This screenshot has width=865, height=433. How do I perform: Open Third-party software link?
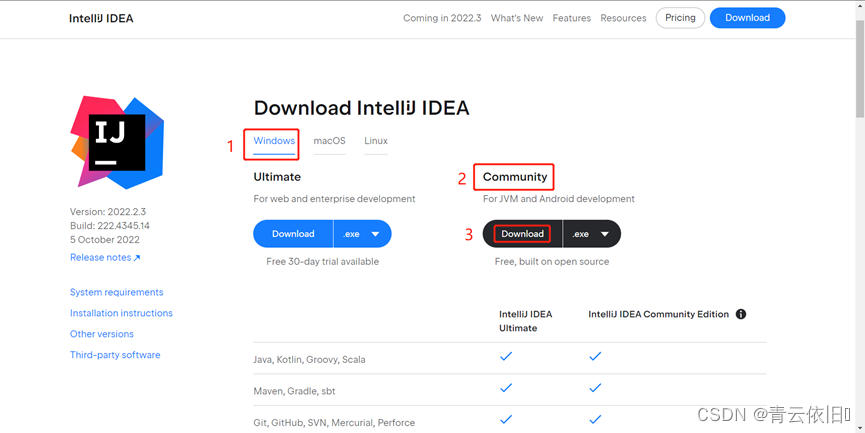(x=115, y=355)
